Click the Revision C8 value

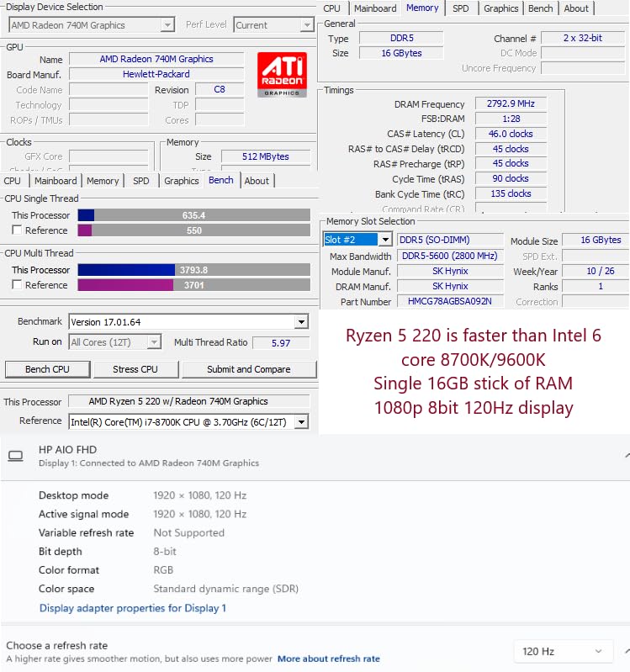click(x=220, y=89)
